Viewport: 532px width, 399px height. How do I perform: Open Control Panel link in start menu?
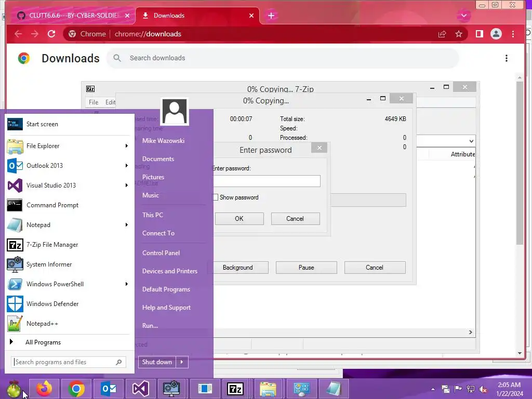(x=161, y=253)
